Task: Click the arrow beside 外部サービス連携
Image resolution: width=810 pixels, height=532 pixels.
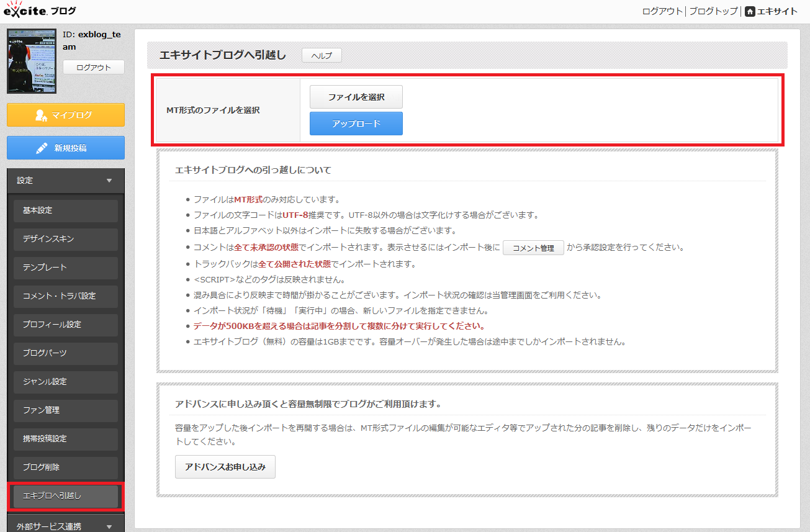Action: pyautogui.click(x=109, y=526)
